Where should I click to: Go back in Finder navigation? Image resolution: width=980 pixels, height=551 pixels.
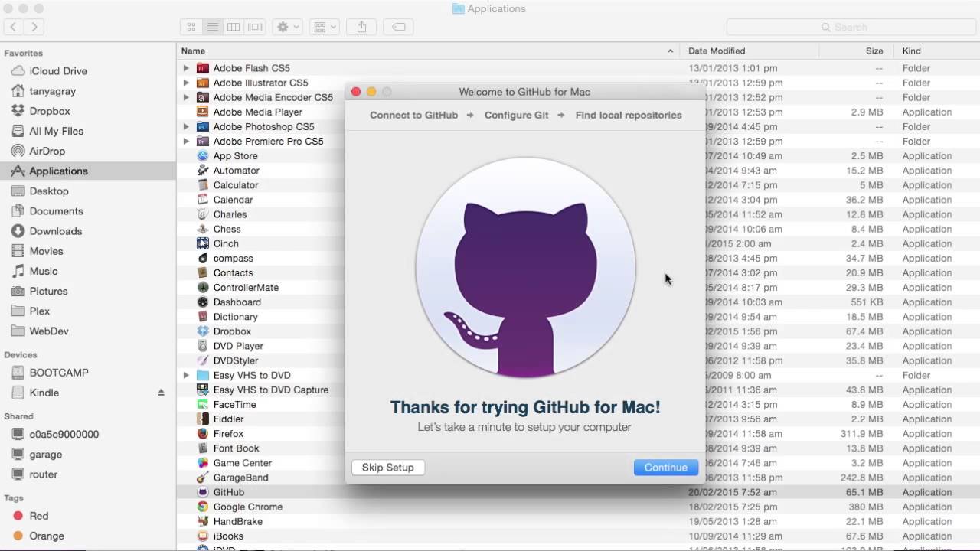click(x=13, y=27)
